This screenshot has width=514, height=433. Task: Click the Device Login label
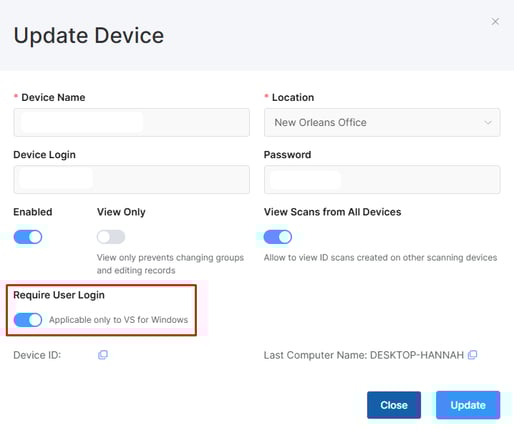tap(44, 155)
